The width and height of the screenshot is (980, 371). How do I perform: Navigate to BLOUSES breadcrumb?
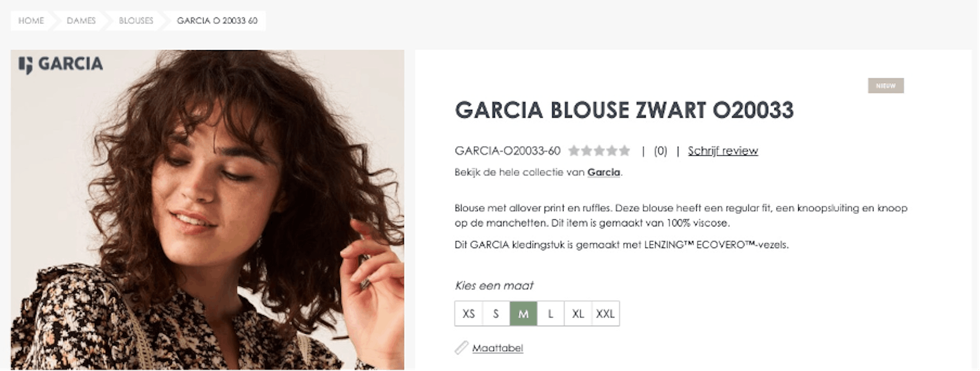136,21
